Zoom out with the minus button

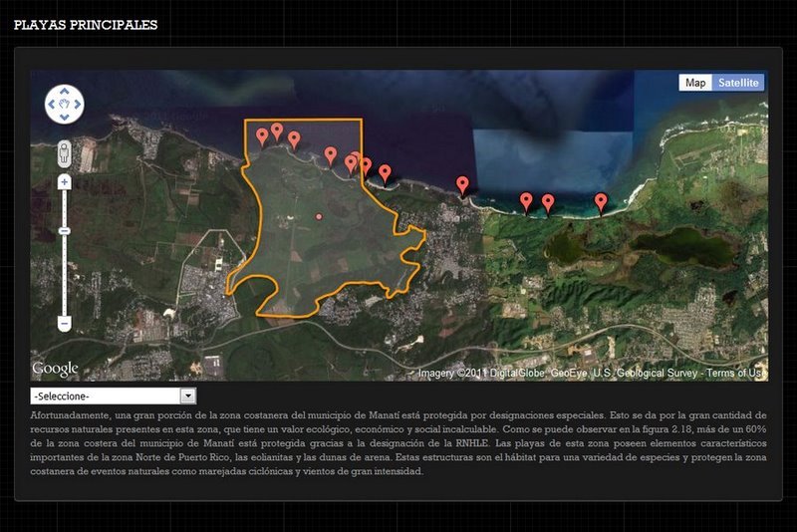(65, 324)
